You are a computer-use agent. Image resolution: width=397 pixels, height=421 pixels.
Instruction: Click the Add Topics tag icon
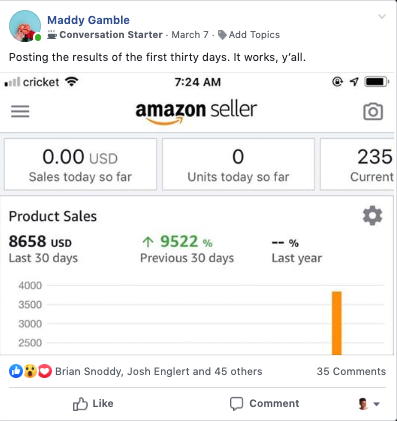point(222,35)
